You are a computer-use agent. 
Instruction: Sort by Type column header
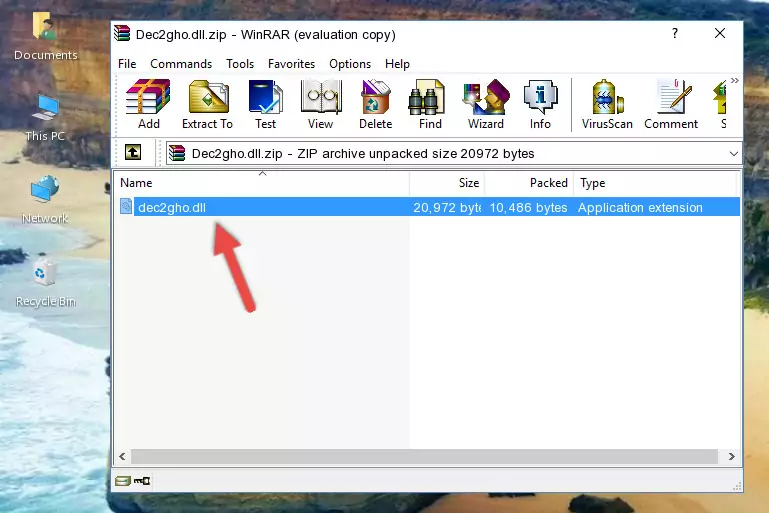pos(655,183)
